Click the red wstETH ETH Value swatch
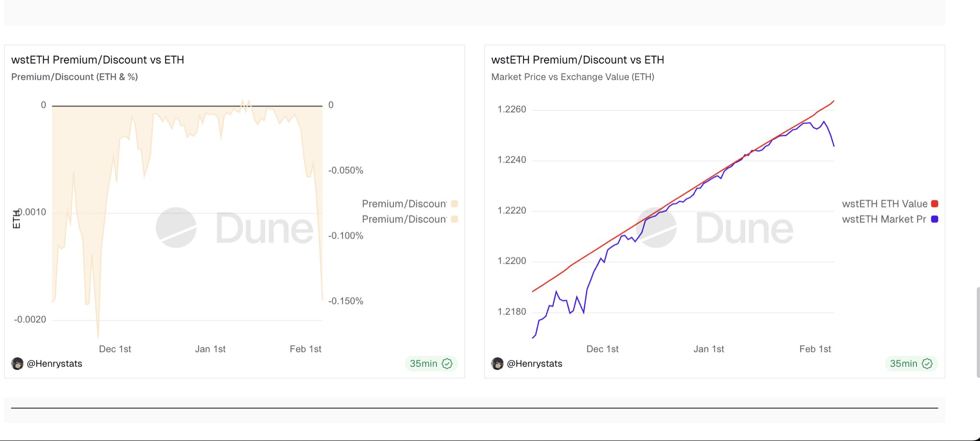This screenshot has height=441, width=980. pyautogui.click(x=935, y=204)
